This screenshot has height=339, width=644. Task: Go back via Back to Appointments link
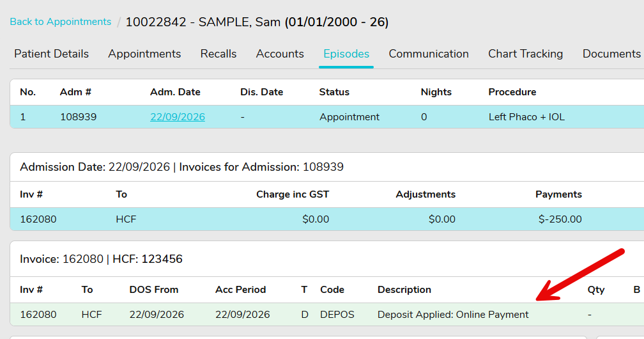point(60,22)
